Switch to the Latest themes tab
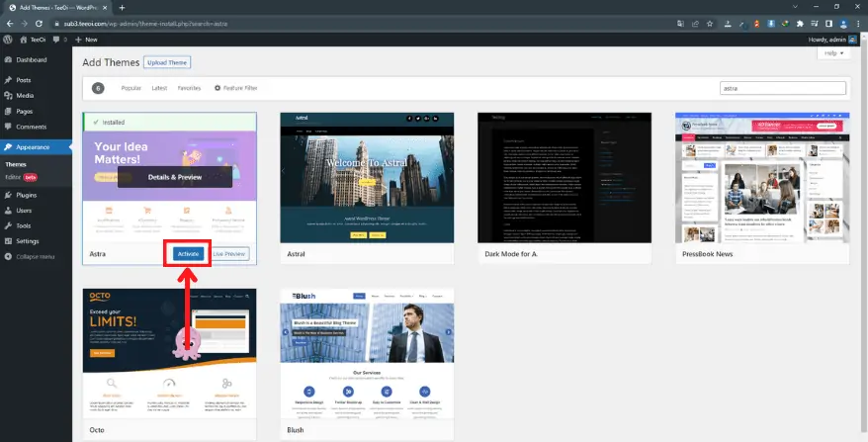The height and width of the screenshot is (442, 868). (x=159, y=88)
